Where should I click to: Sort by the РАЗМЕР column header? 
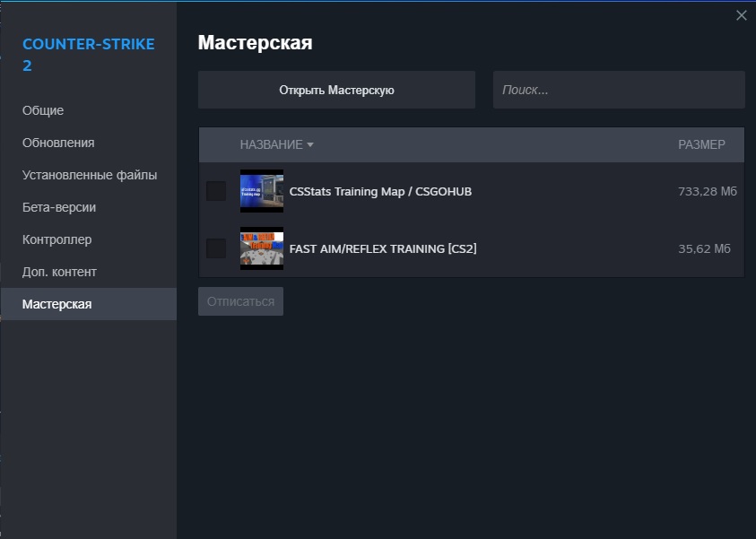(701, 144)
